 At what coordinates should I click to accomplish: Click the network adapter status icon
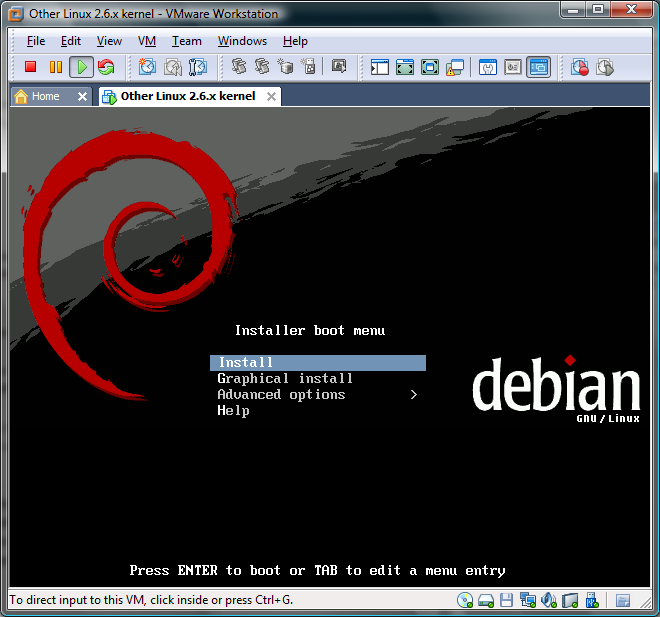pos(528,600)
